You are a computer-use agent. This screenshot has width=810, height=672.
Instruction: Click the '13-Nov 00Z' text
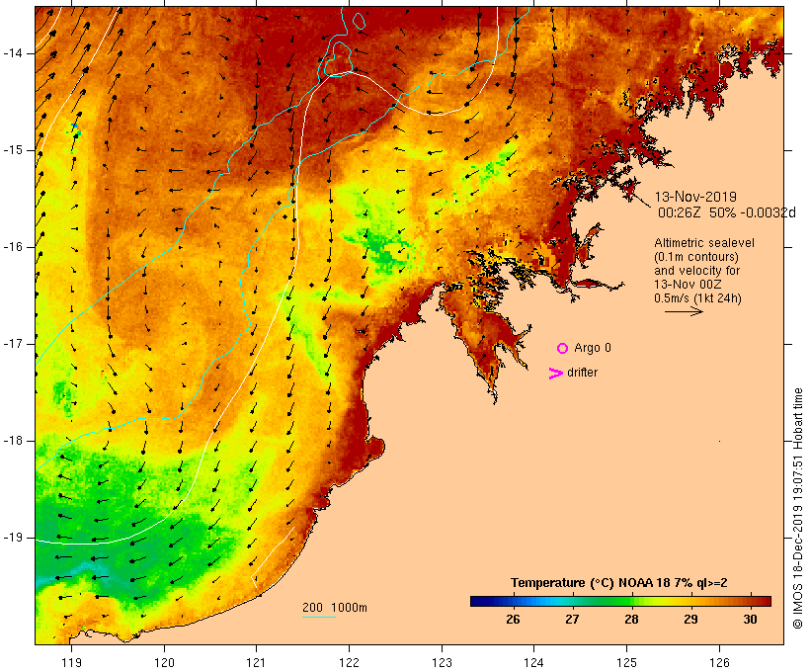point(688,285)
